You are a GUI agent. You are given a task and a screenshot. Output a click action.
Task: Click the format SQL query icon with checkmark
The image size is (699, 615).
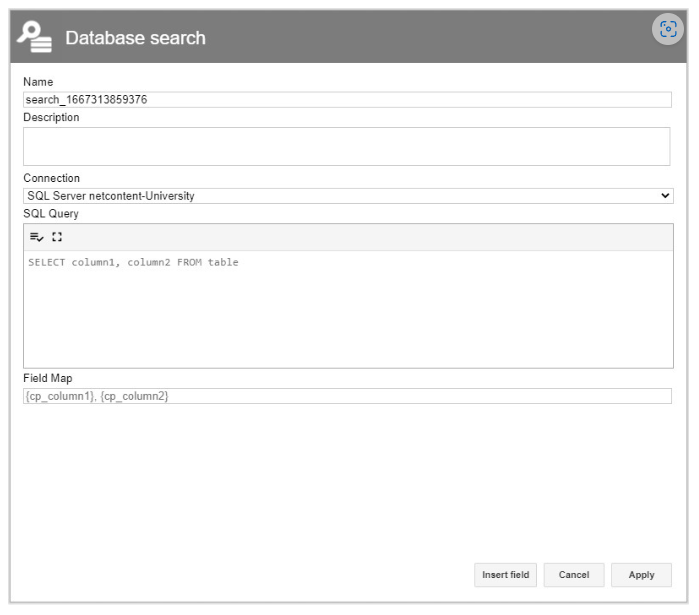(37, 237)
